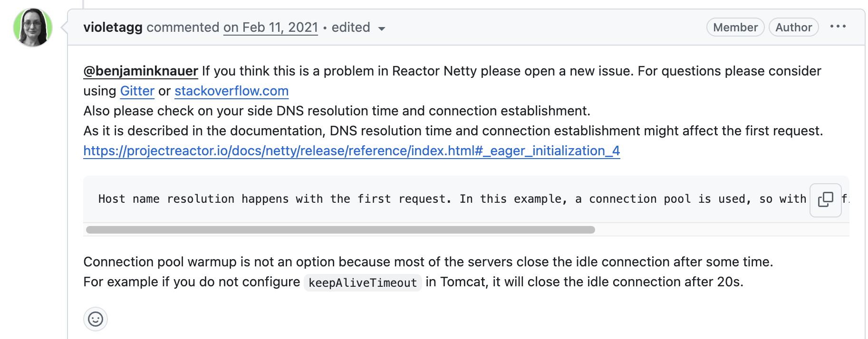The width and height of the screenshot is (868, 339).
Task: Open the Feb 11, 2021 comment permalink
Action: 270,28
